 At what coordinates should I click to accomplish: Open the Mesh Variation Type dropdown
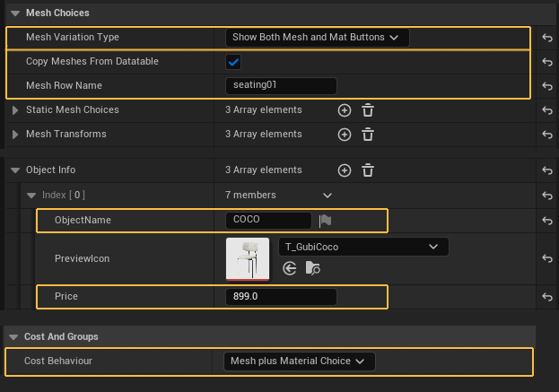pos(317,38)
